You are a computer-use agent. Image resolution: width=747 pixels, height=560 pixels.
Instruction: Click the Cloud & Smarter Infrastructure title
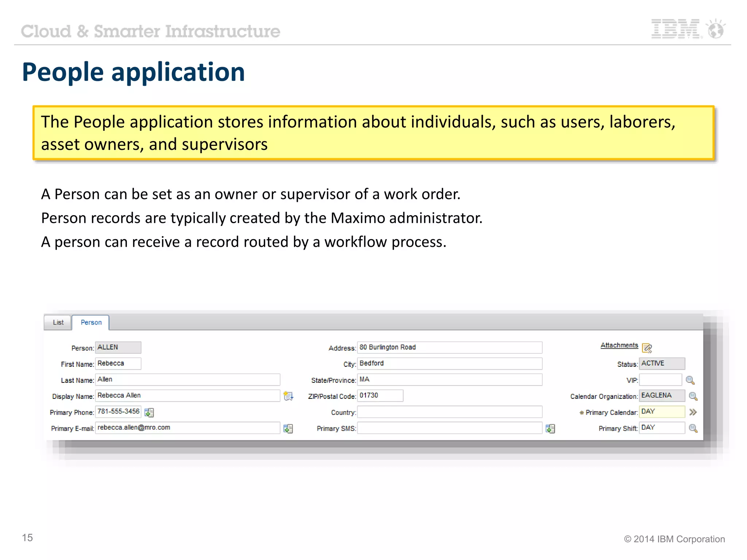(150, 31)
